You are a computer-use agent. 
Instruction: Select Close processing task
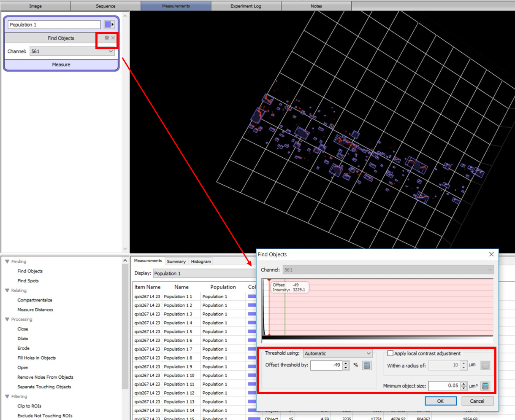click(x=23, y=329)
